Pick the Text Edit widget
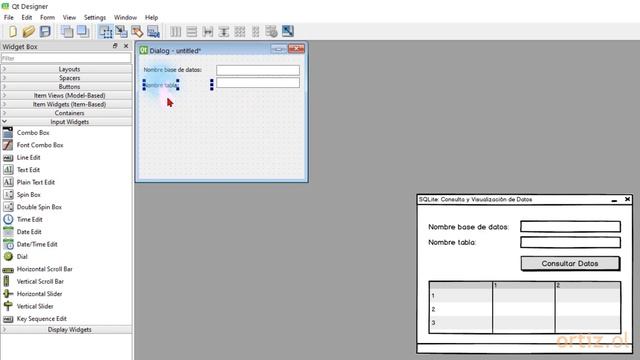Screen dimensions: 640x360 click(28, 170)
